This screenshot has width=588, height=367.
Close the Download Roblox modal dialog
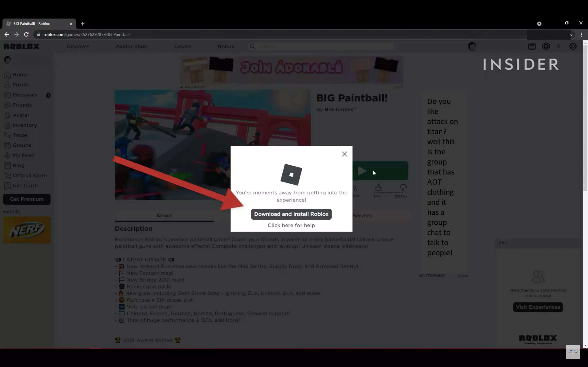pyautogui.click(x=344, y=153)
